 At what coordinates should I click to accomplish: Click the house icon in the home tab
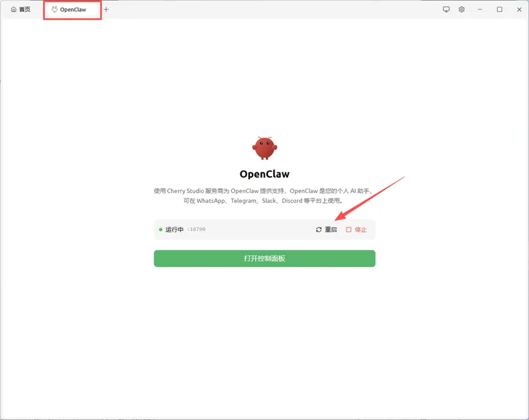tap(13, 9)
